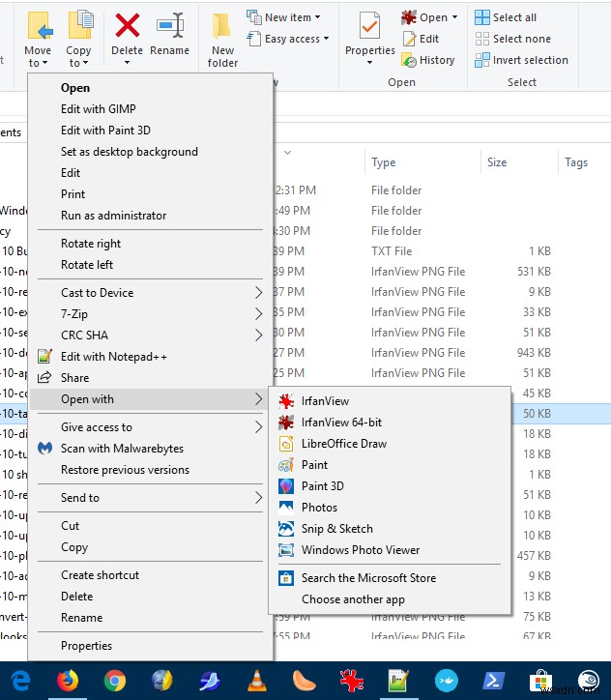This screenshot has height=700, width=611.
Task: Click Open in the context menu
Action: coord(151,88)
